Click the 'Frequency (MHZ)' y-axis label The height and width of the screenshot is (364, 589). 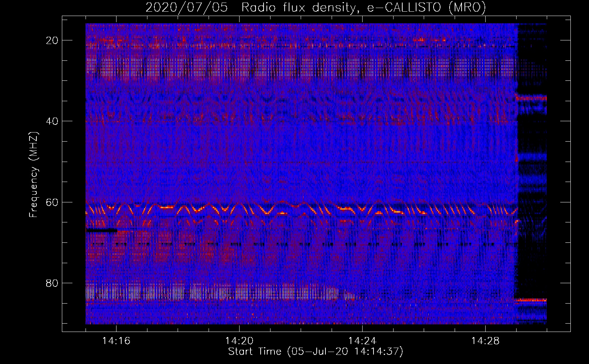tap(33, 174)
